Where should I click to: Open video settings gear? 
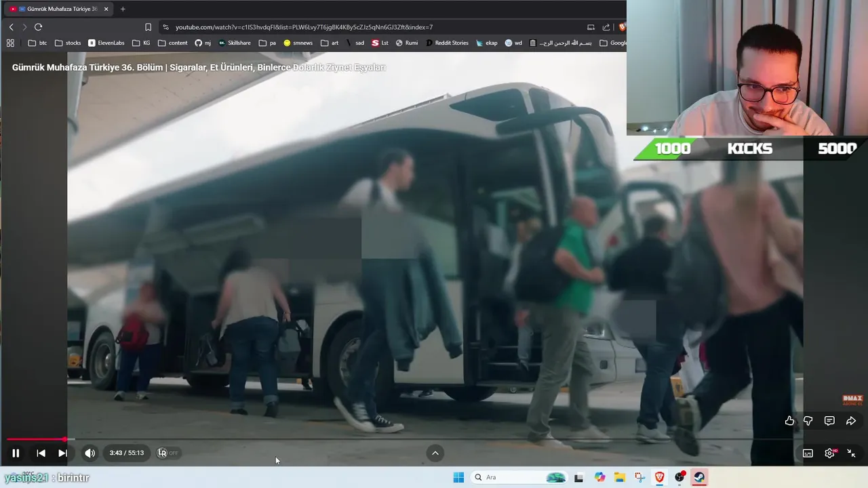(829, 453)
